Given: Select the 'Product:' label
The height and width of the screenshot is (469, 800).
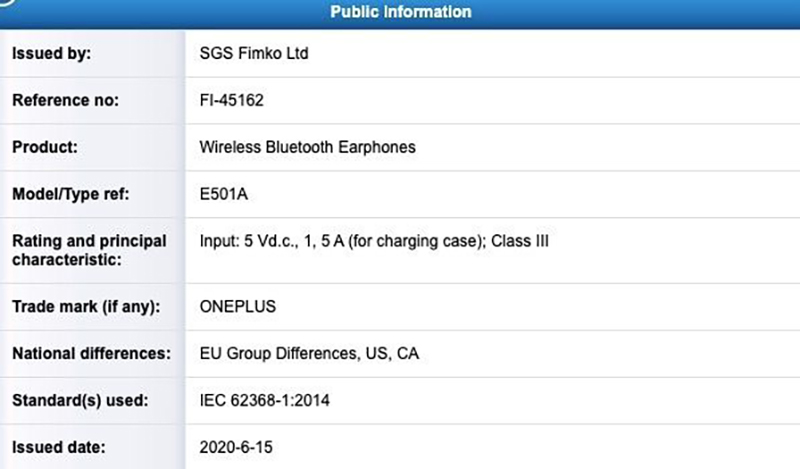Looking at the screenshot, I should coord(45,147).
